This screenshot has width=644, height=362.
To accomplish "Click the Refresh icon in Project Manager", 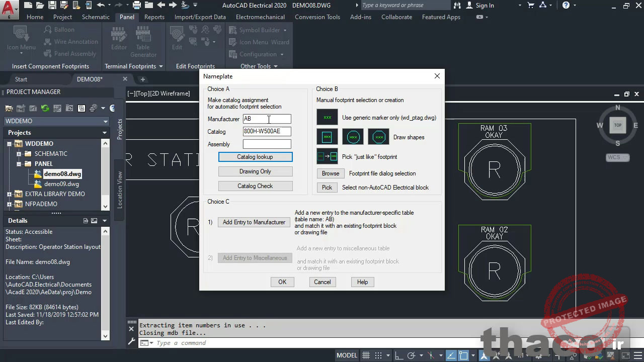I will pyautogui.click(x=45, y=108).
